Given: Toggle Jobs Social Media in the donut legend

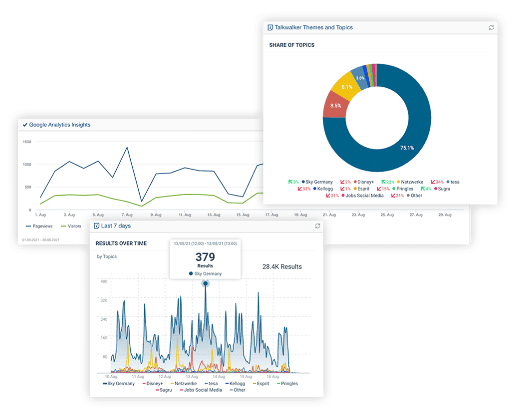Looking at the screenshot, I should coord(363,196).
